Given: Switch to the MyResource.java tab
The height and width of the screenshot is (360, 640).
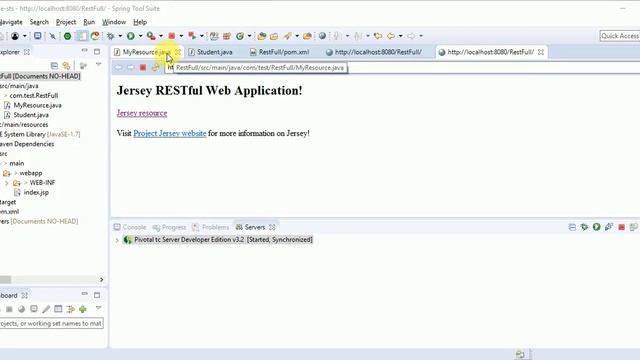Looking at the screenshot, I should pos(146,52).
